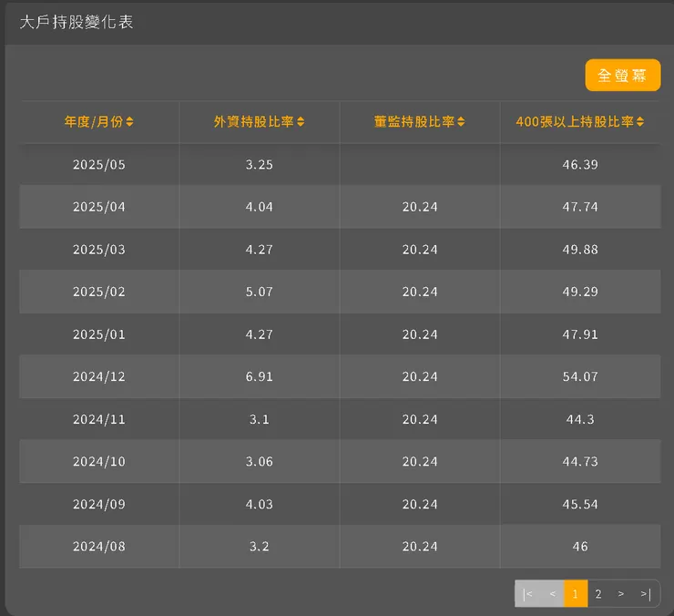Click the 5.07 foreign holding value
The image size is (674, 616).
[260, 292]
